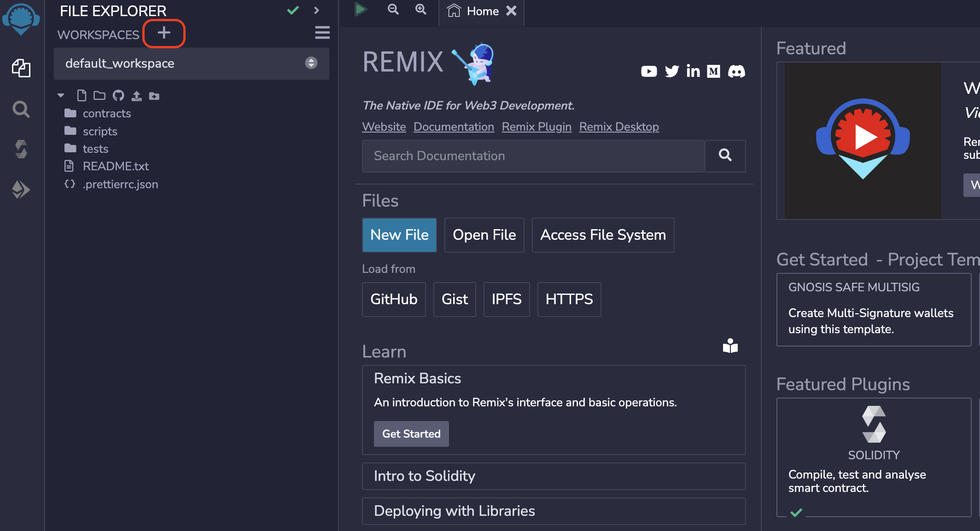Expand the contracts folder

coord(106,113)
